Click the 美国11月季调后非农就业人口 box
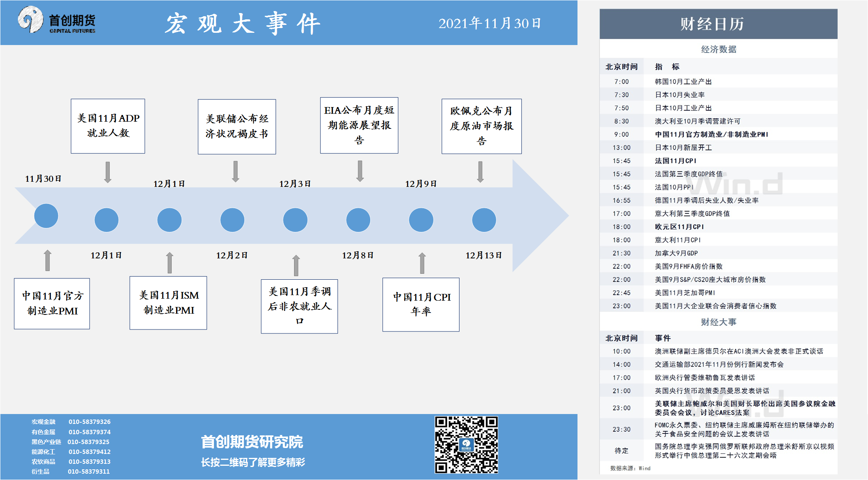This screenshot has width=868, height=480. (300, 306)
